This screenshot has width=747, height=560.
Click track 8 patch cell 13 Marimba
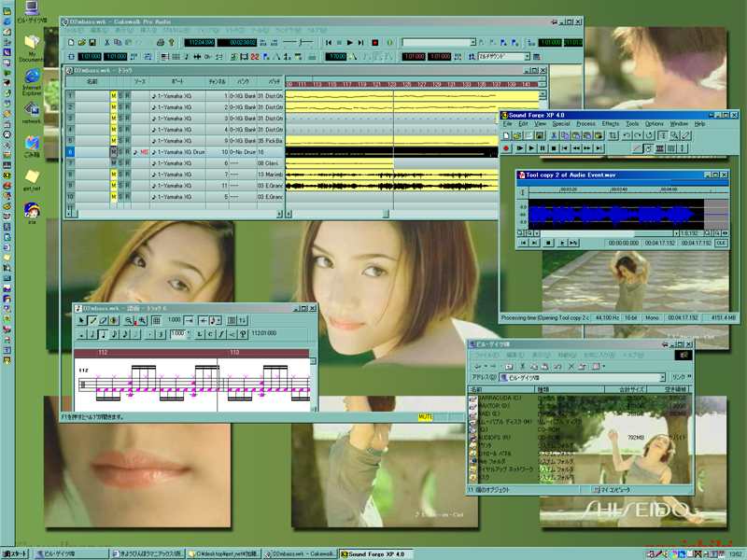click(270, 175)
